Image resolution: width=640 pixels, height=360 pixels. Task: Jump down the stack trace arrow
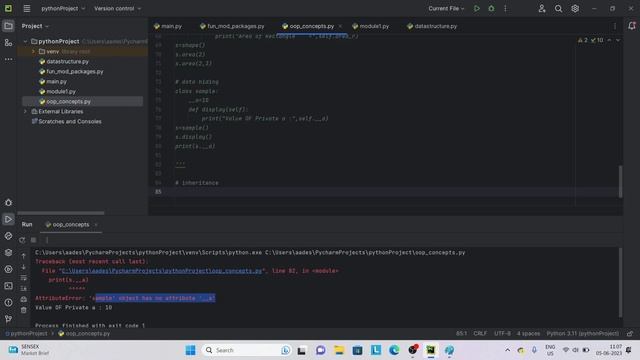click(24, 267)
